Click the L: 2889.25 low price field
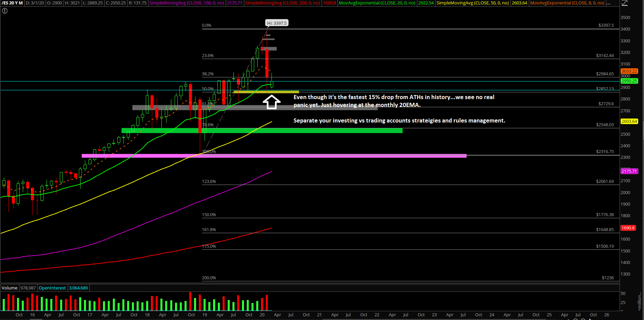The image size is (644, 320). pyautogui.click(x=93, y=3)
